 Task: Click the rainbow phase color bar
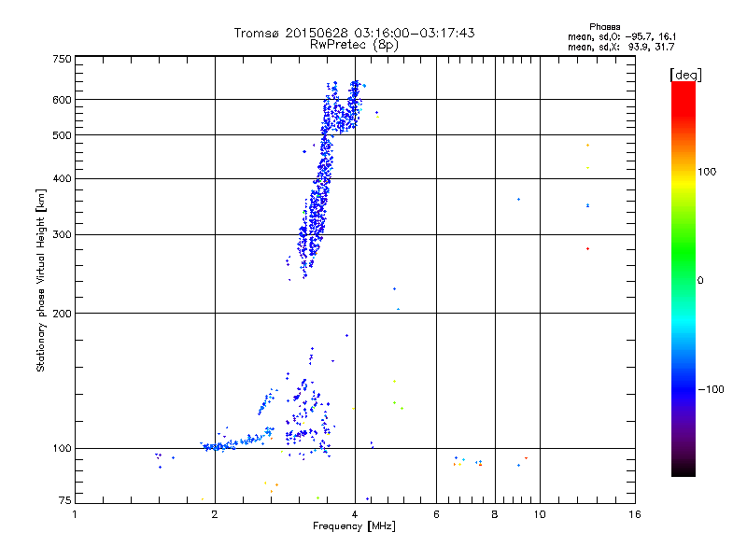tap(684, 278)
